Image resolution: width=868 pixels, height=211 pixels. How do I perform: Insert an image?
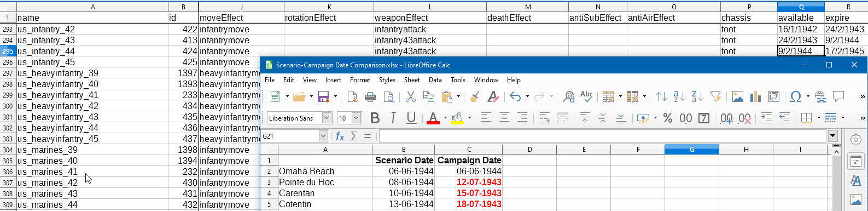(738, 97)
